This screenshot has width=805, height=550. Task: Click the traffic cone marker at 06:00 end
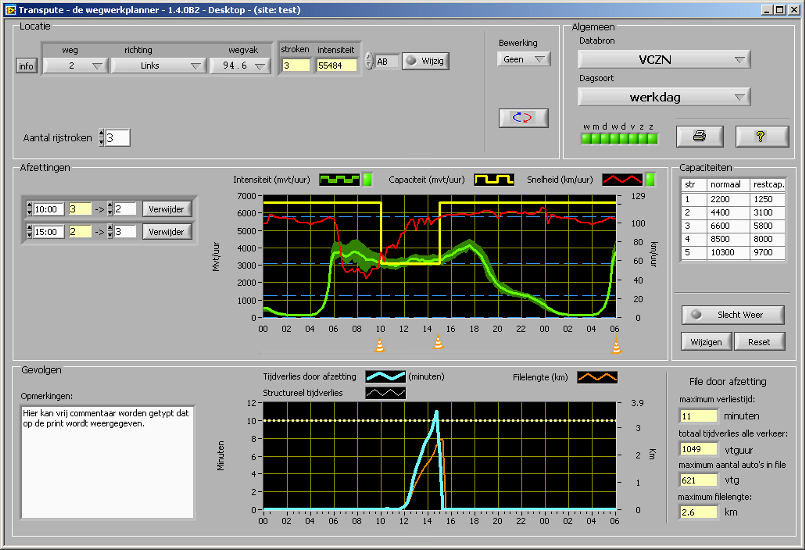click(x=616, y=345)
